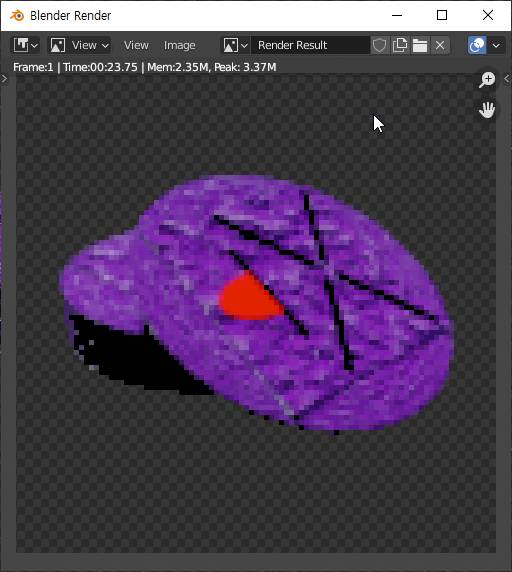
Task: Expand the right sidebar region arrow
Action: [x=507, y=78]
